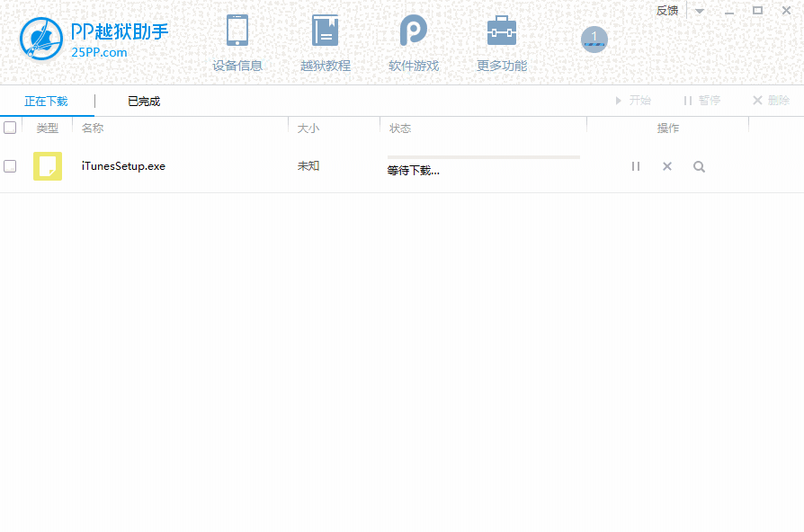Open the 越狱教程 jailbreak tutorial

[x=324, y=40]
